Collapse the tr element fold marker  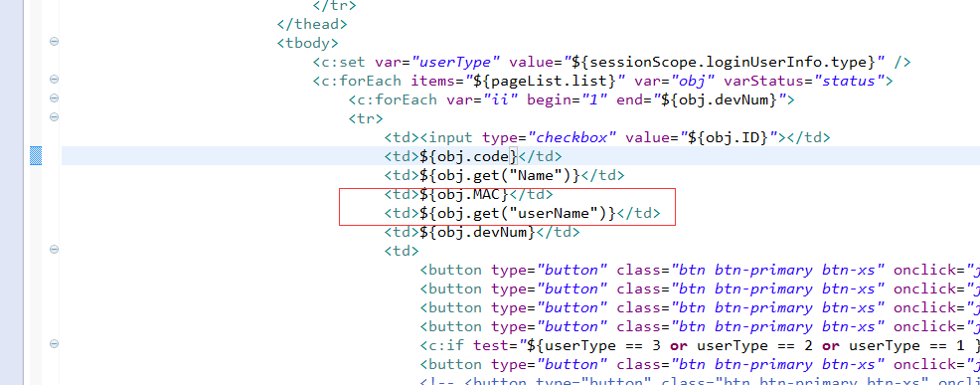[x=54, y=117]
